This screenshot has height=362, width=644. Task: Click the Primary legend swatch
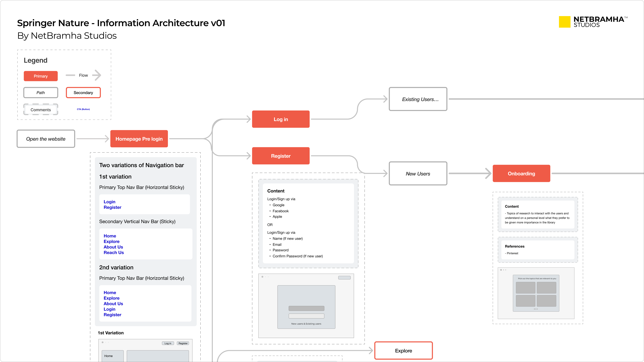point(41,76)
